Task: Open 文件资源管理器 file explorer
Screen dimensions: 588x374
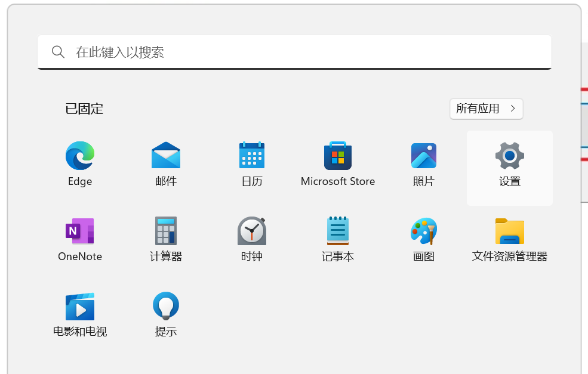Action: pyautogui.click(x=510, y=231)
